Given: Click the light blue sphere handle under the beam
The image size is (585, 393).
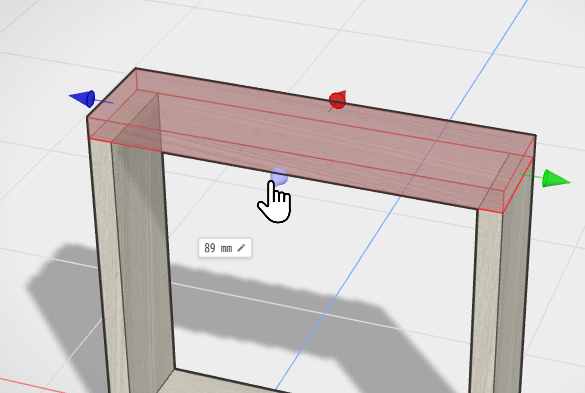Looking at the screenshot, I should (279, 176).
